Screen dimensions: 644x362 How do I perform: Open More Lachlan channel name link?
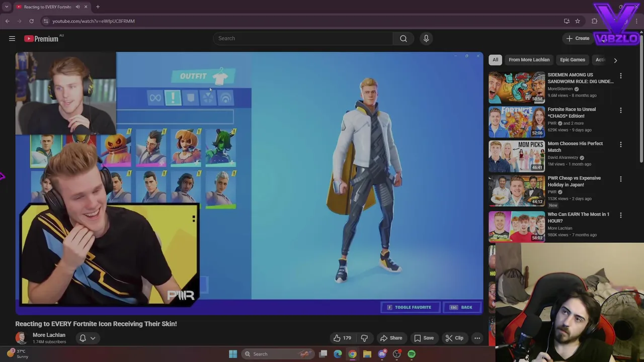49,335
